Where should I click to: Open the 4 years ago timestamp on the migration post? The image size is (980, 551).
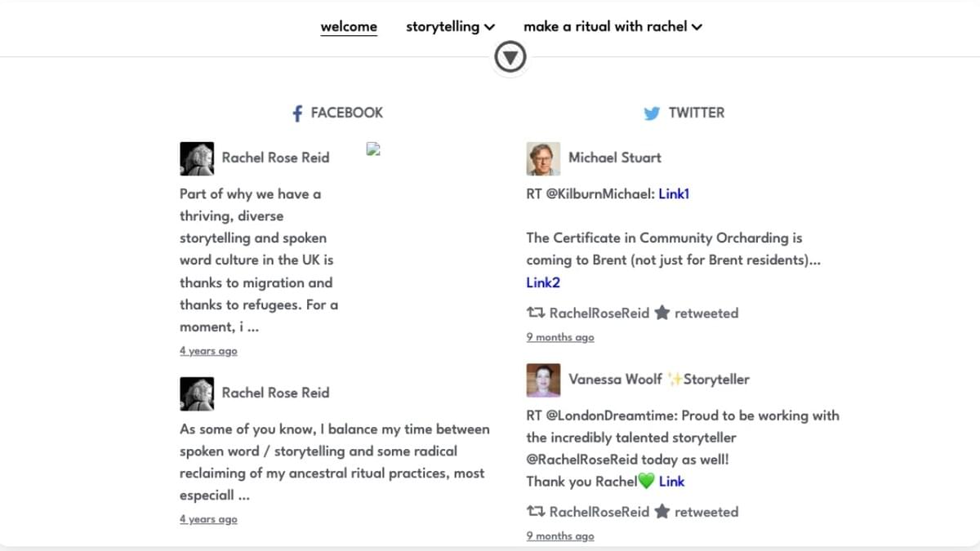(208, 351)
